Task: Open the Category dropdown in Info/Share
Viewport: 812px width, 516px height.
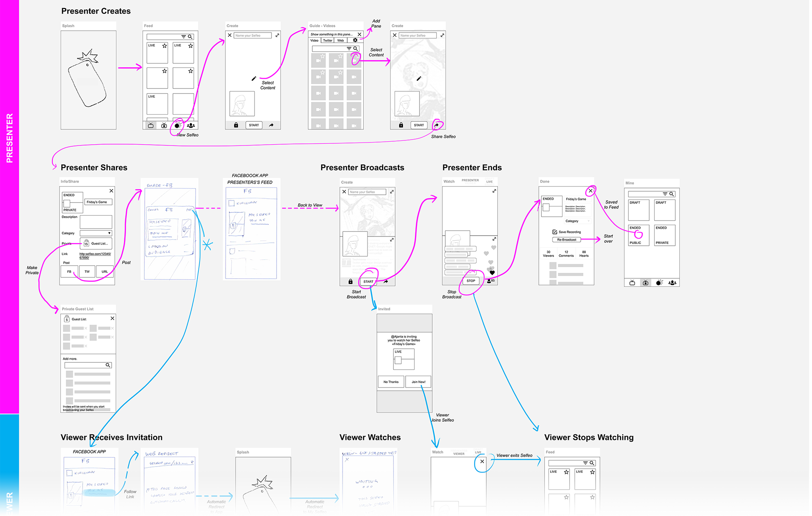Action: click(96, 233)
